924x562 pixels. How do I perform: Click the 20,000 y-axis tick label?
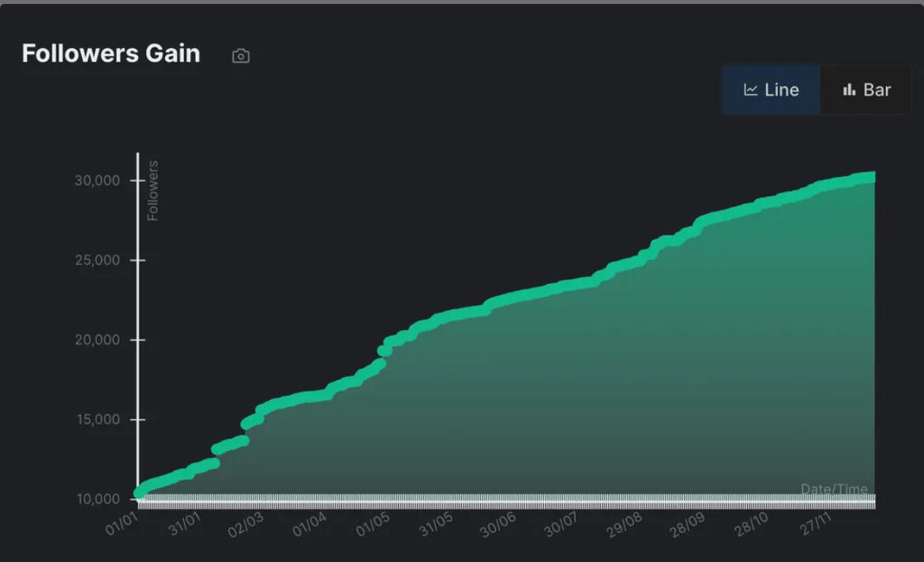pos(97,340)
